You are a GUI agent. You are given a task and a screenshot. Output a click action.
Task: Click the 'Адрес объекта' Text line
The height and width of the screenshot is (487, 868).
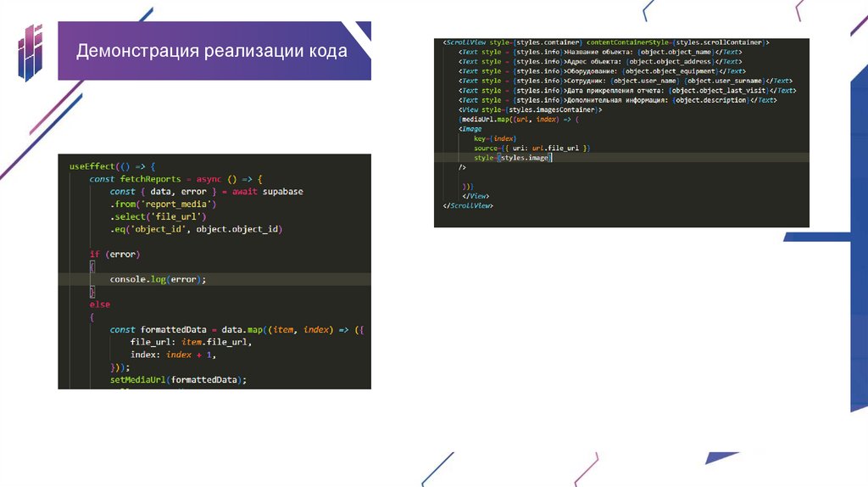click(x=600, y=61)
